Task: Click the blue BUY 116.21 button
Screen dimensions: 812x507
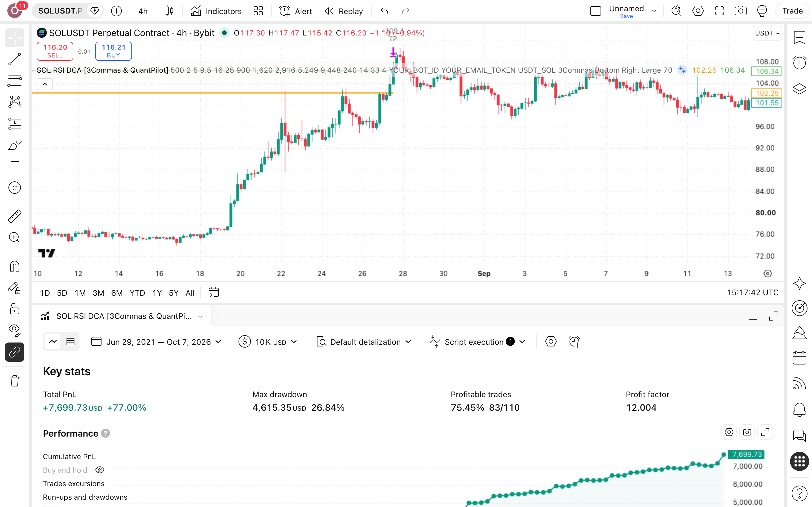Action: click(113, 51)
